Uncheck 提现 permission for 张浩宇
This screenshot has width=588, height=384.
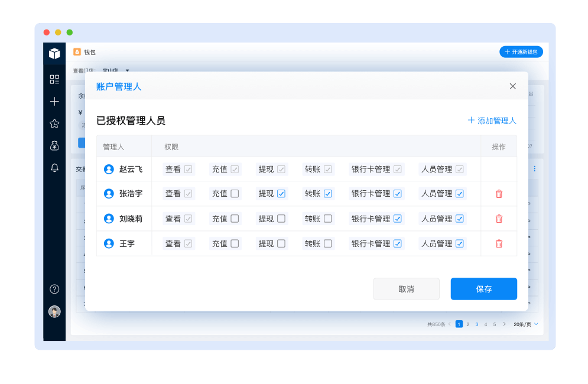click(281, 194)
